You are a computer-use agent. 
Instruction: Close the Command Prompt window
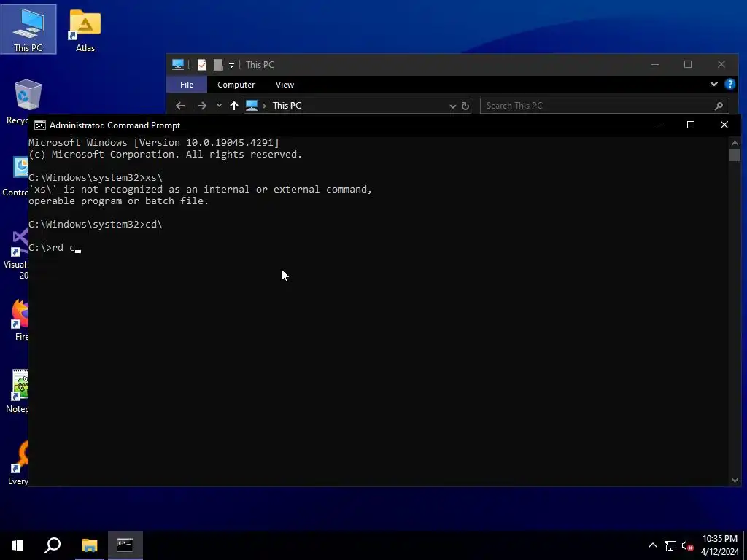click(724, 125)
